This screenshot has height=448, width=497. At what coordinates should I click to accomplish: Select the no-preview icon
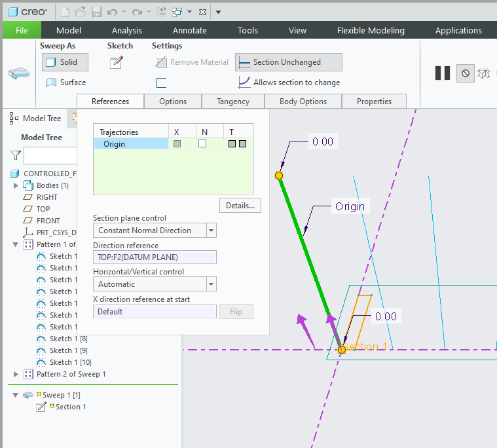(x=466, y=73)
